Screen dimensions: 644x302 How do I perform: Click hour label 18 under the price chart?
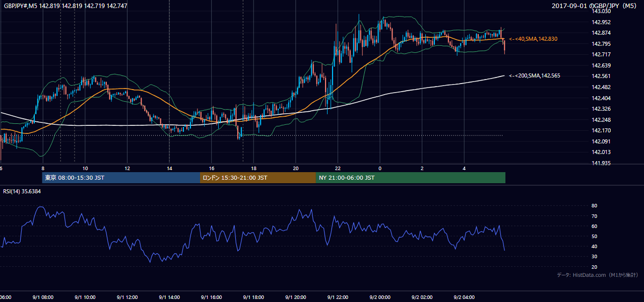click(253, 169)
